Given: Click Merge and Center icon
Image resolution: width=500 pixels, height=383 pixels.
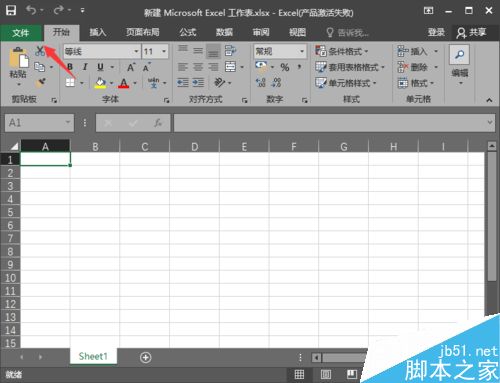Looking at the screenshot, I should (x=230, y=67).
